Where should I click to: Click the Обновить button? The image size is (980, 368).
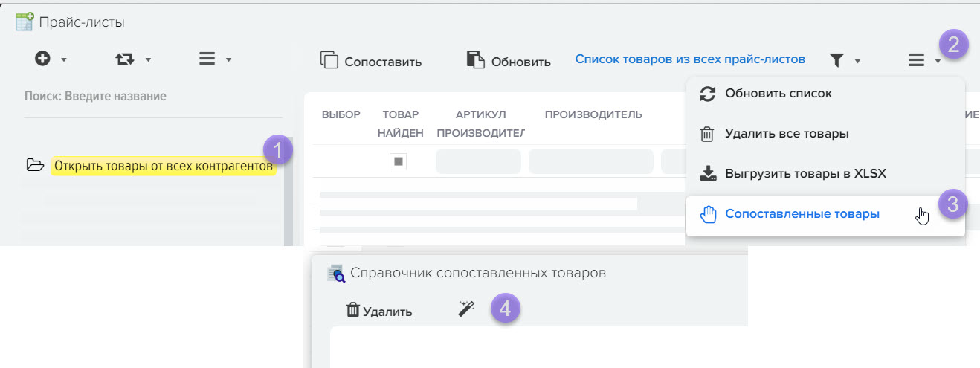point(509,62)
